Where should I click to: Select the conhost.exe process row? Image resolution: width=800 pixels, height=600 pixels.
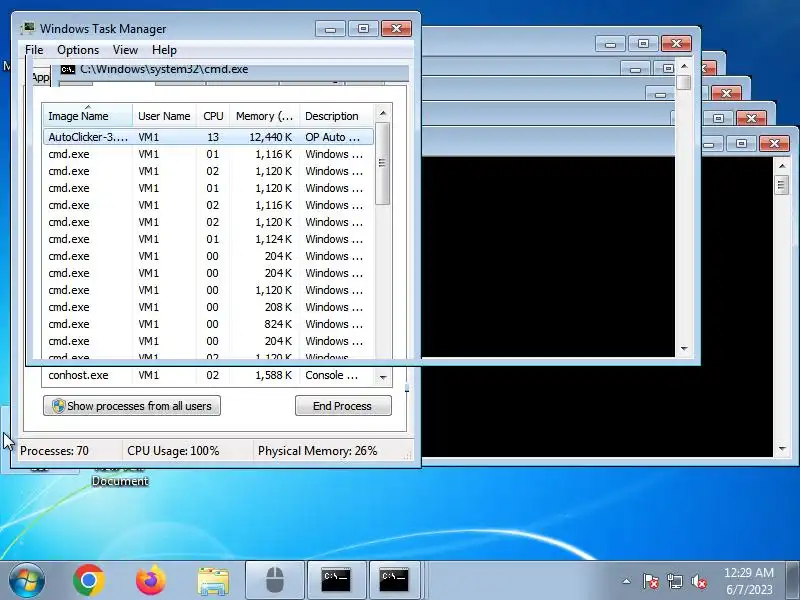click(x=209, y=375)
